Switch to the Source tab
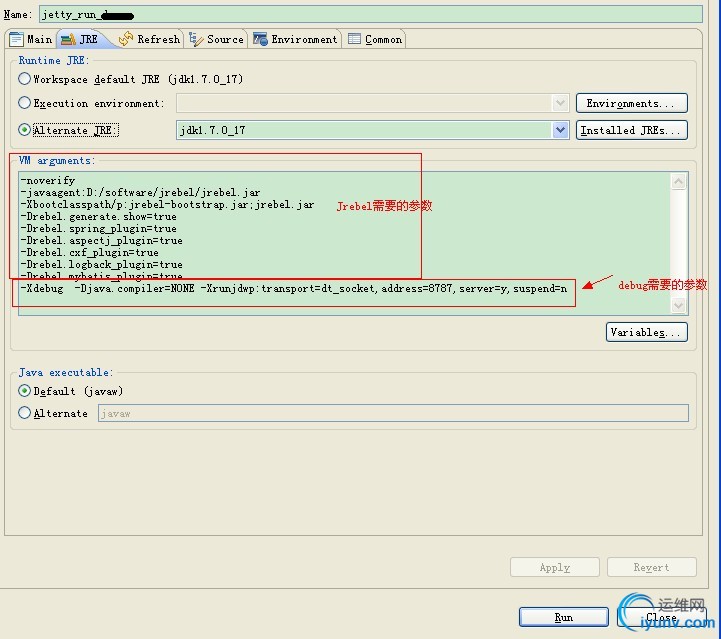721x639 pixels. tap(217, 39)
